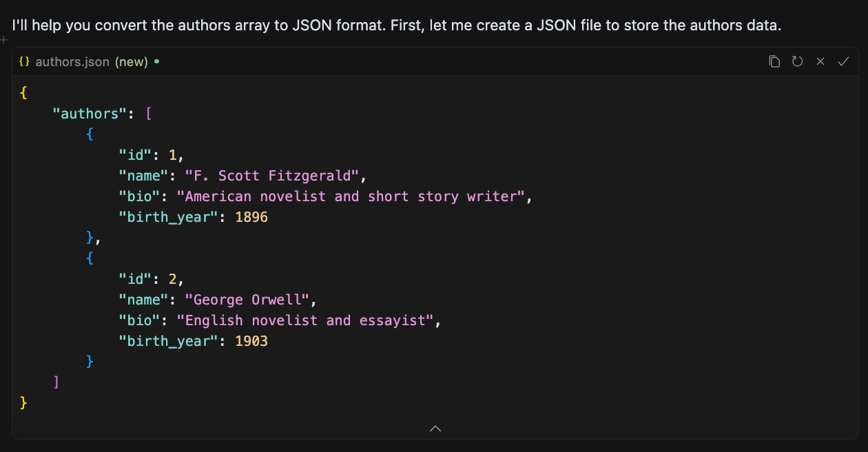Screen dimensions: 868x452
Task: Regenerate the file using the refresh icon
Action: point(797,61)
